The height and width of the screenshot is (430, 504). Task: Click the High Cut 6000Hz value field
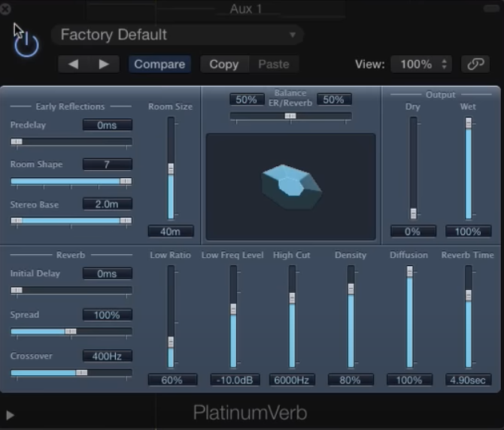tap(292, 380)
